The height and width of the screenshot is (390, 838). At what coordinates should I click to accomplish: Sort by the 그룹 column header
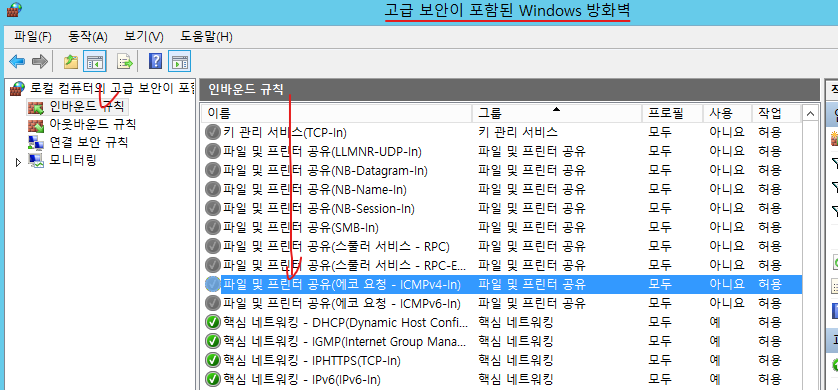557,113
